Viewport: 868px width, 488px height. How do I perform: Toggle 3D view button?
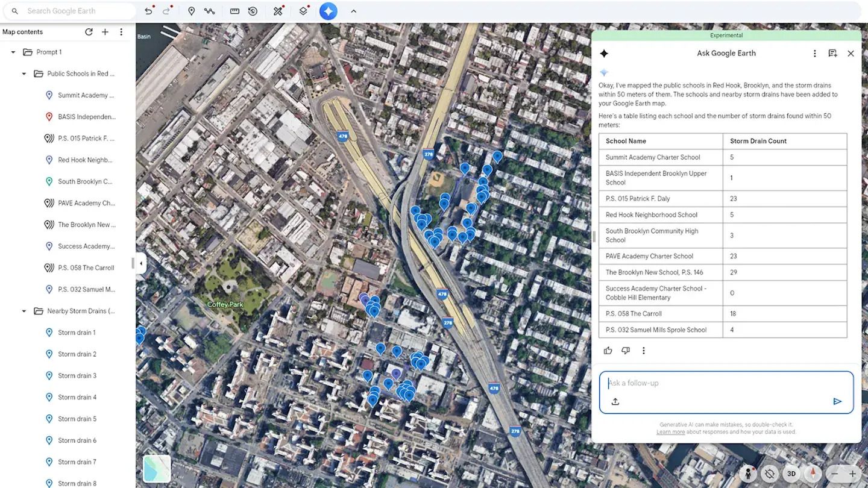pos(791,474)
